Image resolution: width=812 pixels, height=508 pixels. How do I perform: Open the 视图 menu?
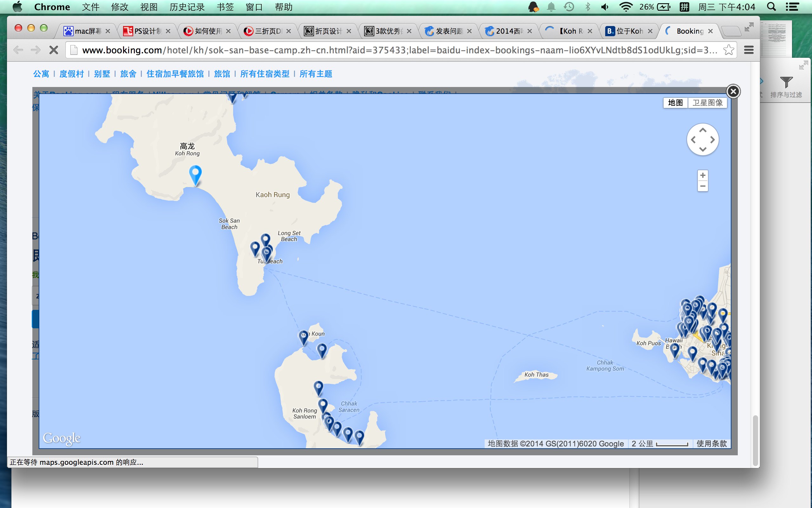[149, 7]
